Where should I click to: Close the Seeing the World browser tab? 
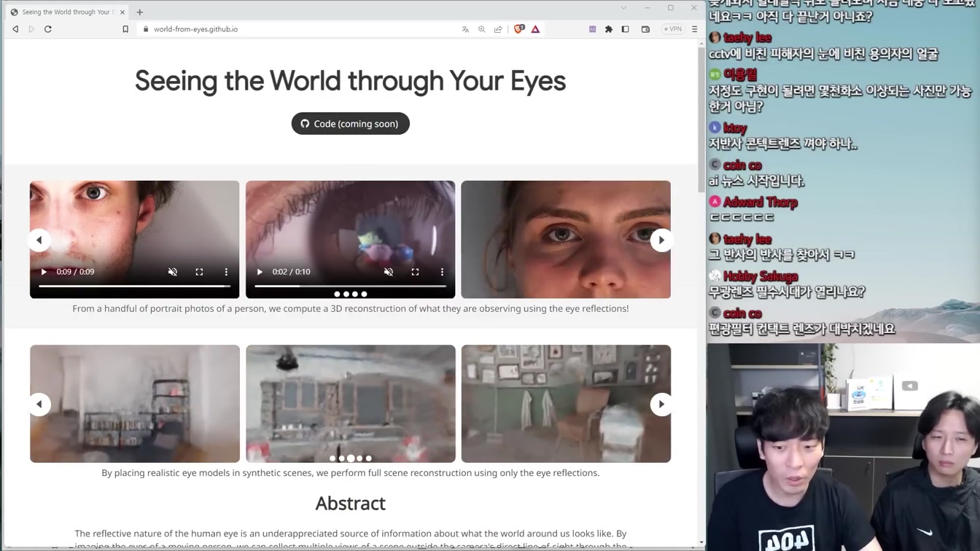click(x=122, y=12)
